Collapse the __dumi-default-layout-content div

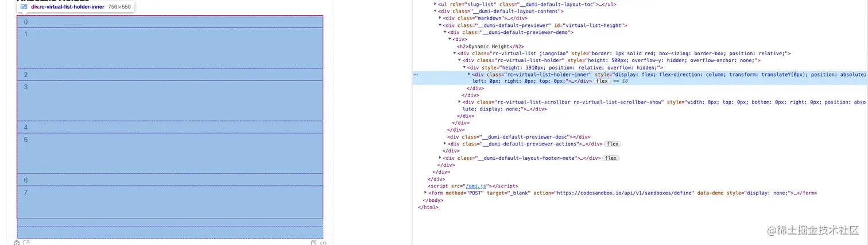(x=435, y=11)
